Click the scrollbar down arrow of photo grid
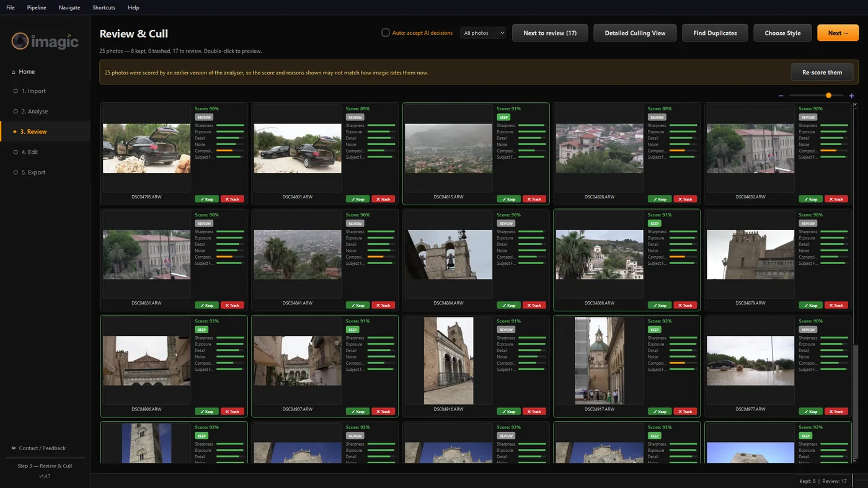 tap(856, 461)
